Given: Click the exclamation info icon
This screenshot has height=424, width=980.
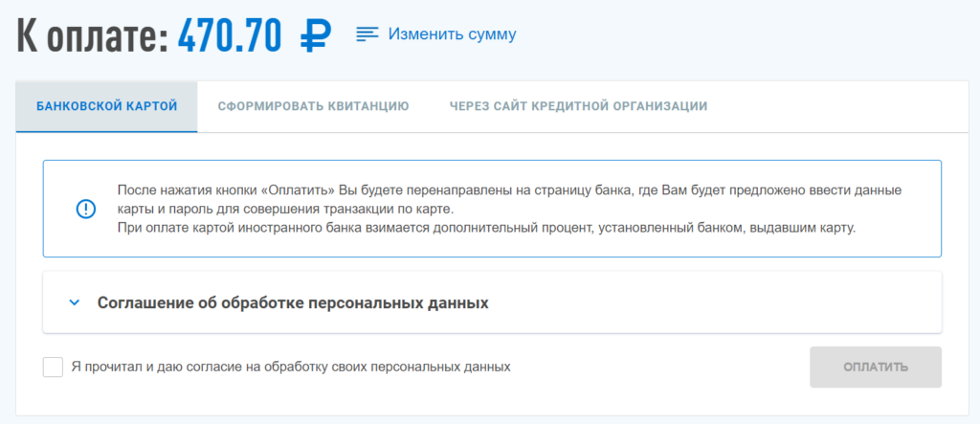Looking at the screenshot, I should [x=86, y=209].
